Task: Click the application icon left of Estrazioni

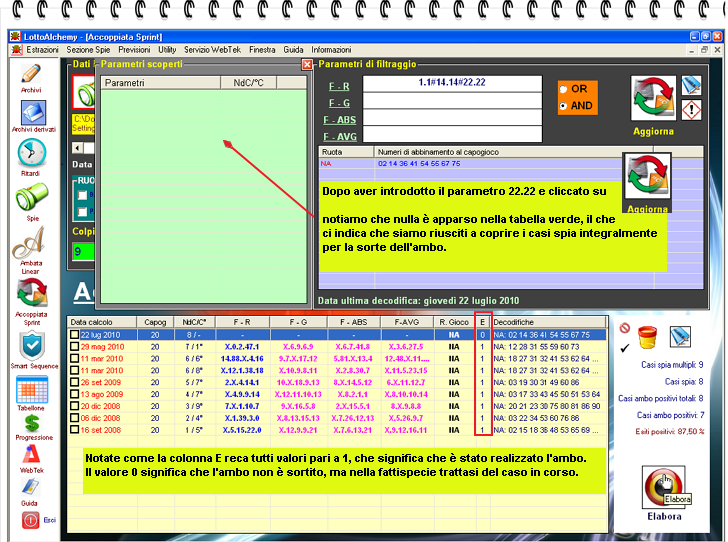Action: [x=16, y=50]
